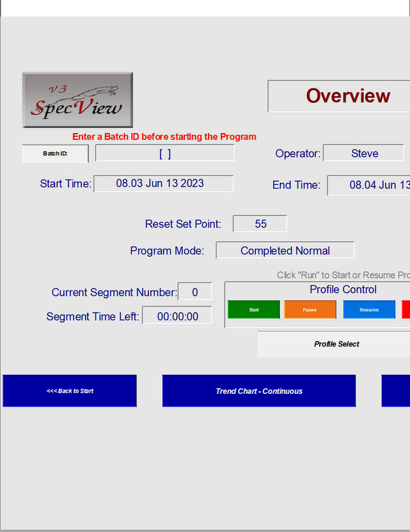
Task: Select the Current Segment Number box
Action: click(194, 292)
